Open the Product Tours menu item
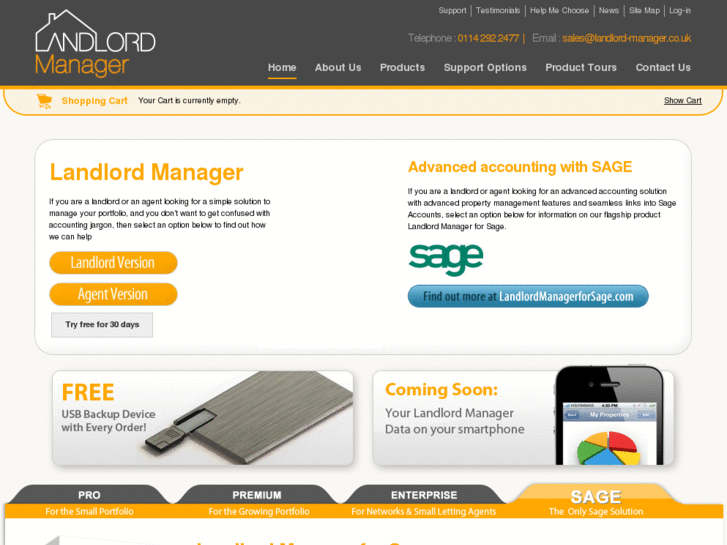 point(581,68)
